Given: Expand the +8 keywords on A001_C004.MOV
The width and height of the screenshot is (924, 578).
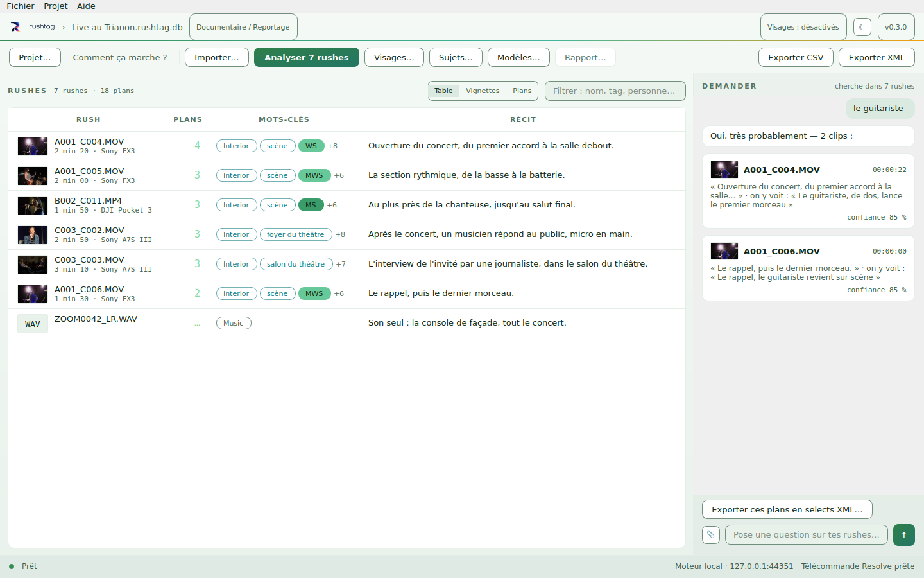Looking at the screenshot, I should pos(332,146).
